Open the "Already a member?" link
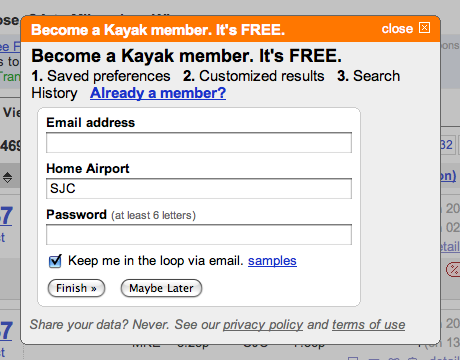Viewport: 460px width, 360px height. point(158,93)
